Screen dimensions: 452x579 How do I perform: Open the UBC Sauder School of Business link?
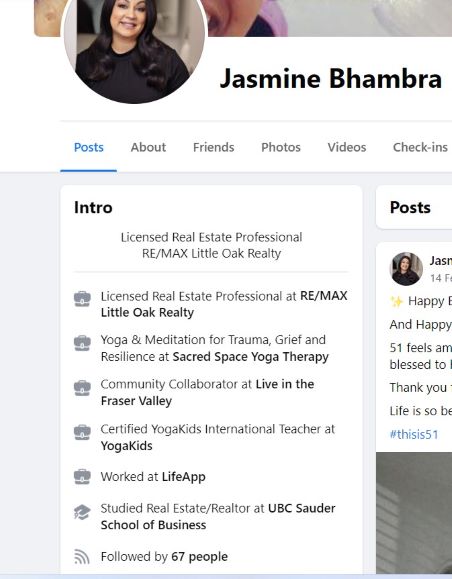point(218,517)
